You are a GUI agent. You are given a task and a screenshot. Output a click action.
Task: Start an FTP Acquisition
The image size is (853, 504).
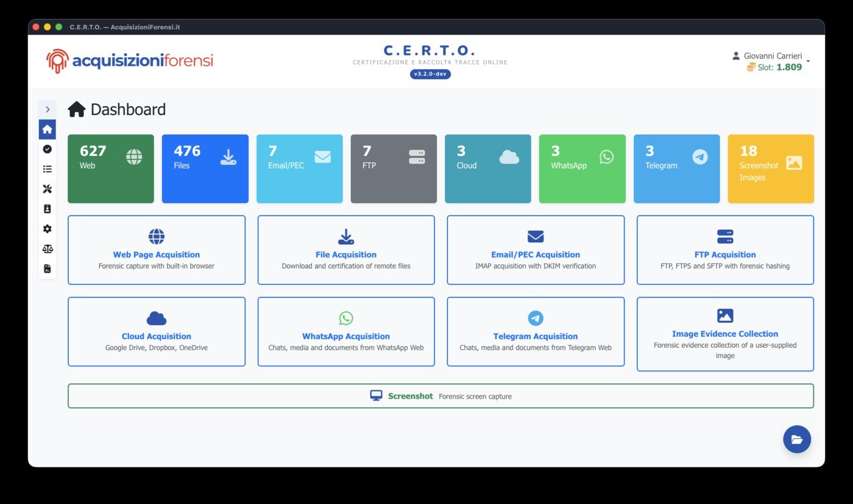point(725,250)
